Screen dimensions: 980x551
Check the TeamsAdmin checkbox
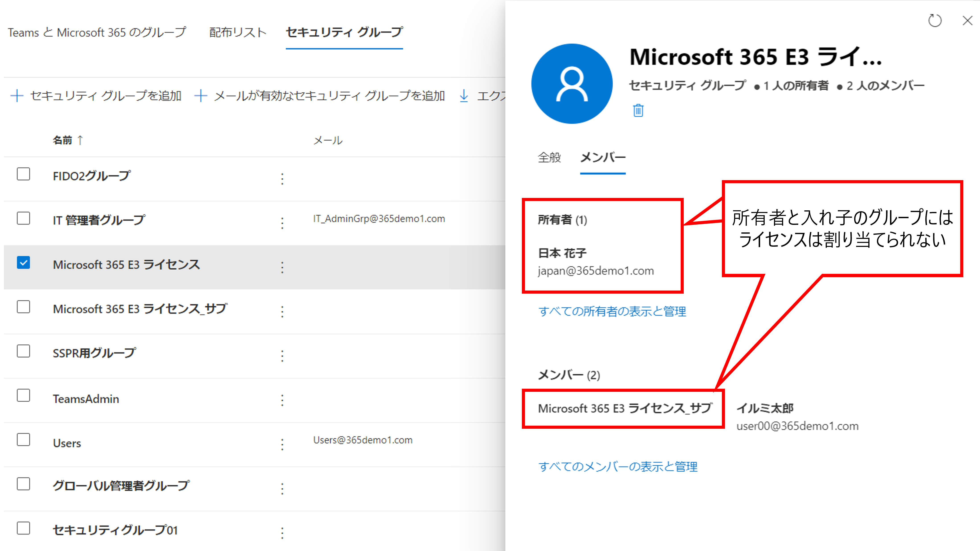pyautogui.click(x=24, y=395)
